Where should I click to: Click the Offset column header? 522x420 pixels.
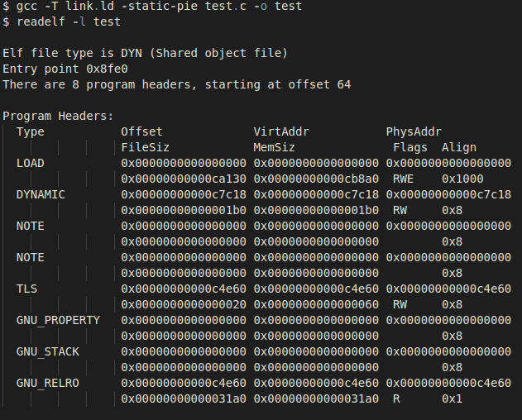pos(141,131)
